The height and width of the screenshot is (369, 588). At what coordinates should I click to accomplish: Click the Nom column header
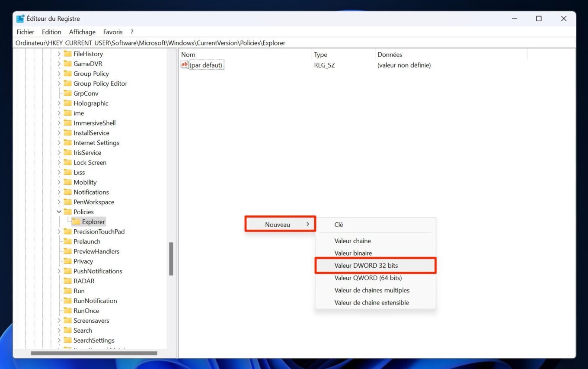click(245, 55)
